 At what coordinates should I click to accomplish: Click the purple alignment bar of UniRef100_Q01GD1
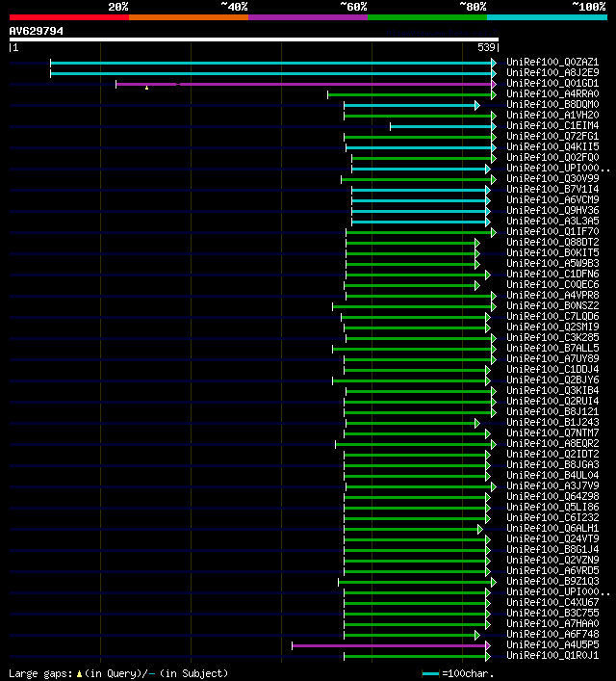pos(304,84)
